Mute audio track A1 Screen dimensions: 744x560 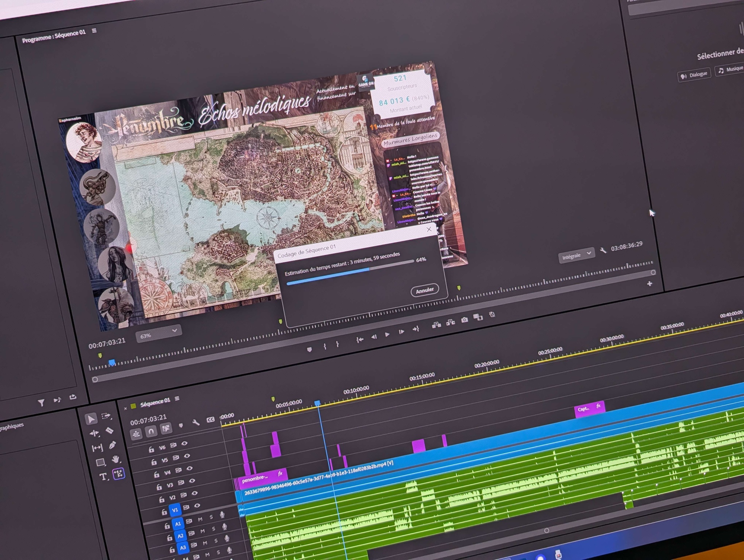pos(200,519)
